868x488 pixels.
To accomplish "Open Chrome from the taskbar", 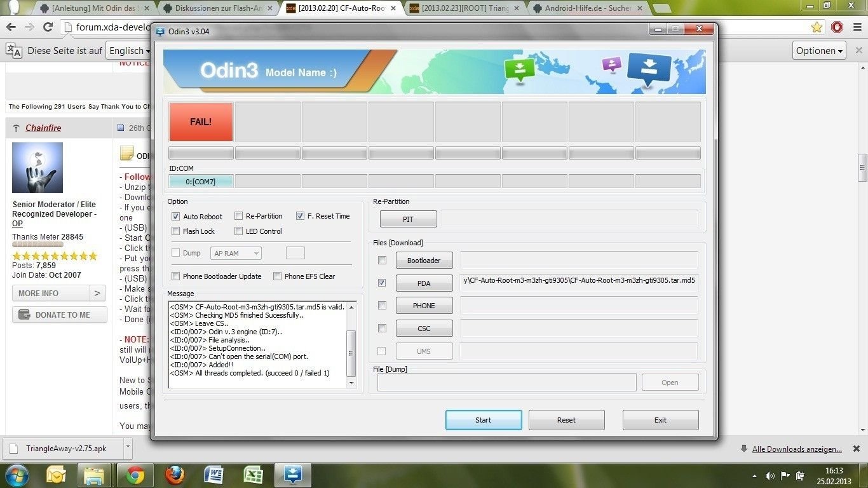I will tap(134, 475).
